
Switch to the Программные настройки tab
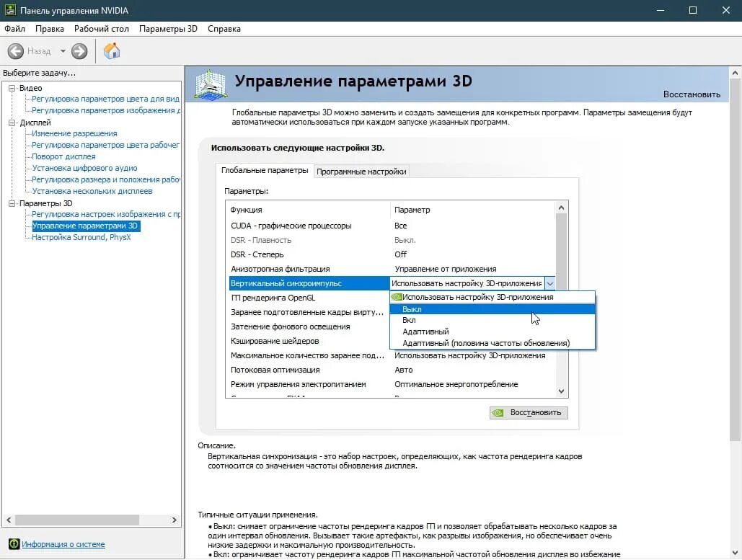coord(361,172)
